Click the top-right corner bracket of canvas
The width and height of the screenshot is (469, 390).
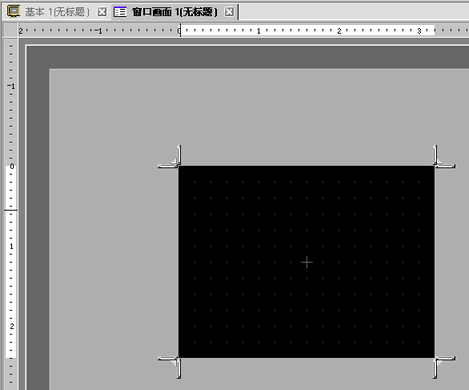(444, 156)
